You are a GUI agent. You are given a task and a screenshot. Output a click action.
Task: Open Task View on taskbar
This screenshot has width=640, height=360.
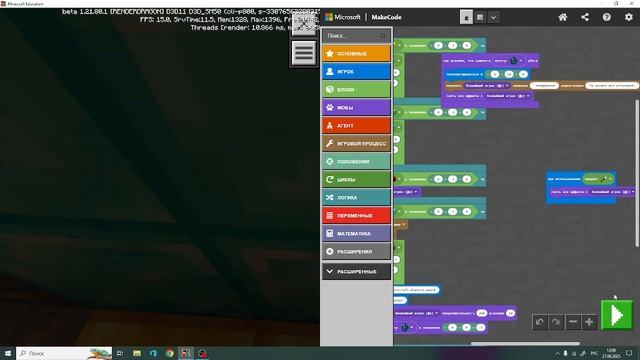[x=120, y=353]
